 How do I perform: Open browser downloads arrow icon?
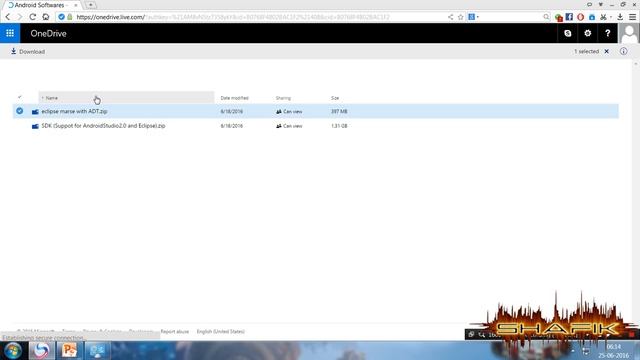point(620,17)
